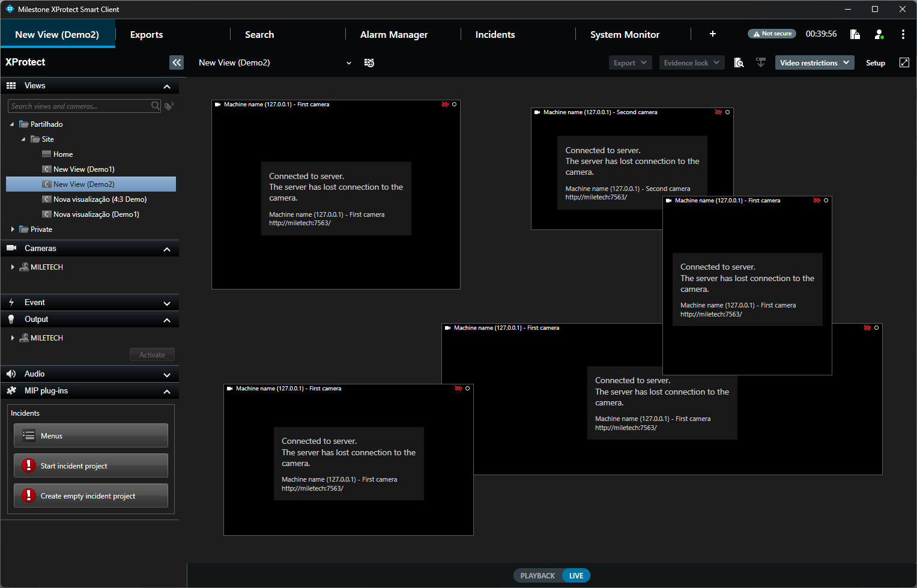Screen dimensions: 917x588
Task: Click the view reload icon next to view name
Action: point(369,62)
